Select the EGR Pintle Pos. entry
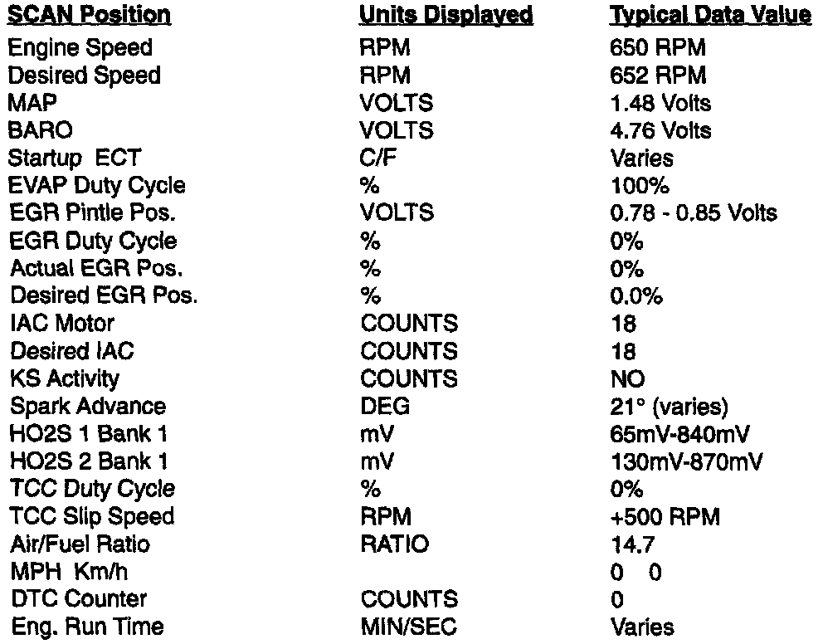 [91, 213]
